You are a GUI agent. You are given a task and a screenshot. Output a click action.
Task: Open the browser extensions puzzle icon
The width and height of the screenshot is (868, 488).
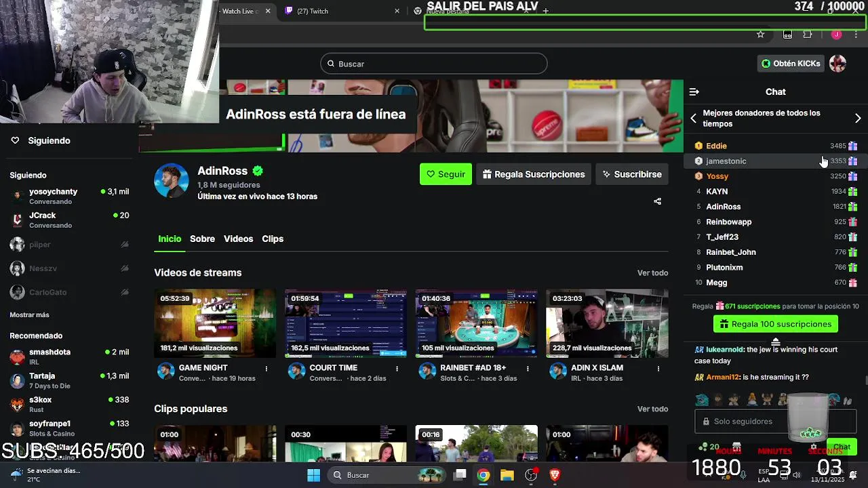click(808, 35)
